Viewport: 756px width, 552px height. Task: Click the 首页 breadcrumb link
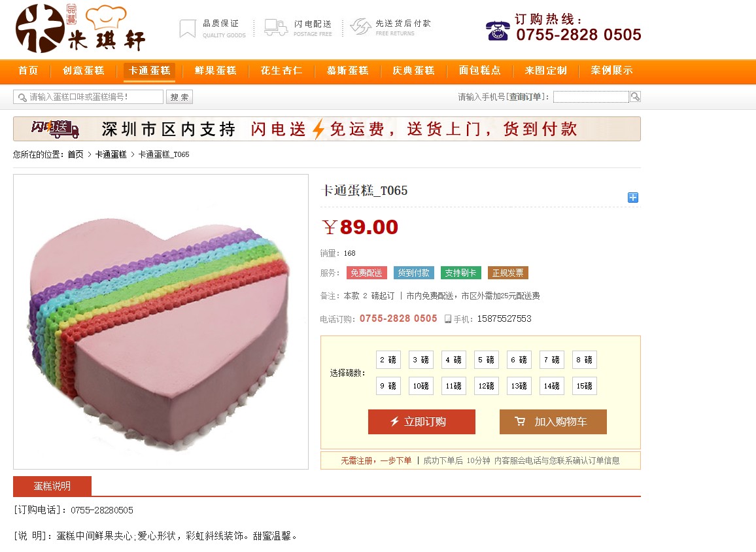coord(75,154)
